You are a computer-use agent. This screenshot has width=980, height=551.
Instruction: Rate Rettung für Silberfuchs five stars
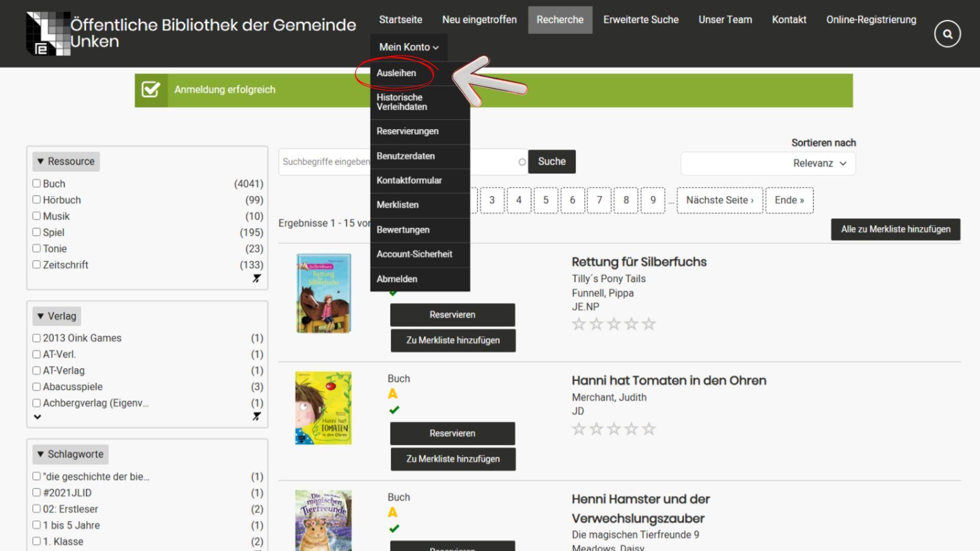[x=649, y=324]
